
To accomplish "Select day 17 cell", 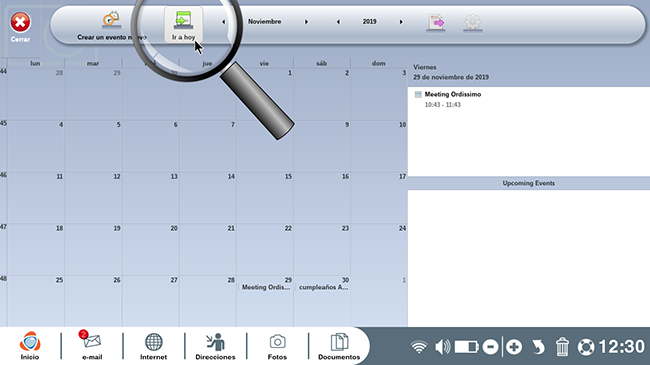I will 379,198.
